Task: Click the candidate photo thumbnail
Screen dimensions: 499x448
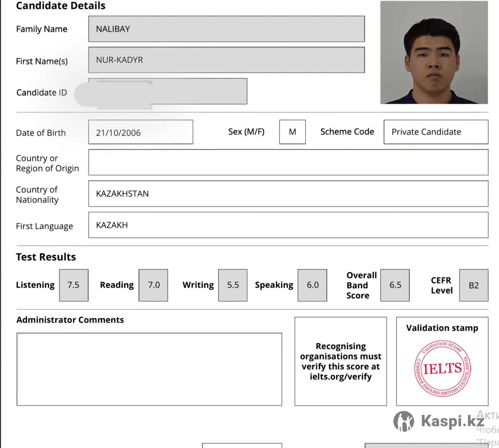Action: [434, 53]
